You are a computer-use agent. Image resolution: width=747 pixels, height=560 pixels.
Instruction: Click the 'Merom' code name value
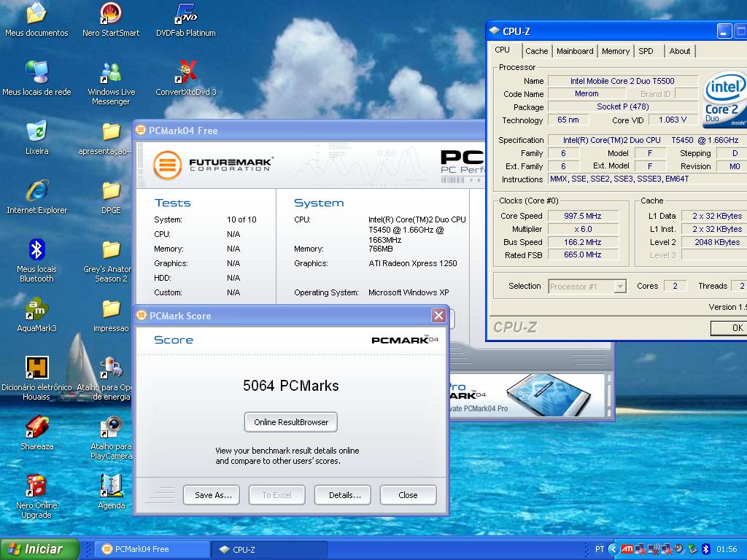(x=587, y=94)
